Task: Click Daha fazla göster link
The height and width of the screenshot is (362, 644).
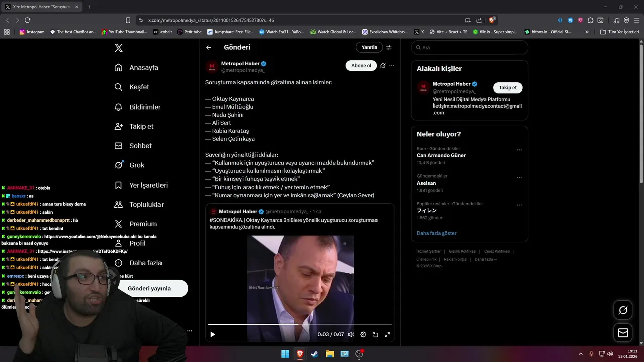Action: [436, 233]
